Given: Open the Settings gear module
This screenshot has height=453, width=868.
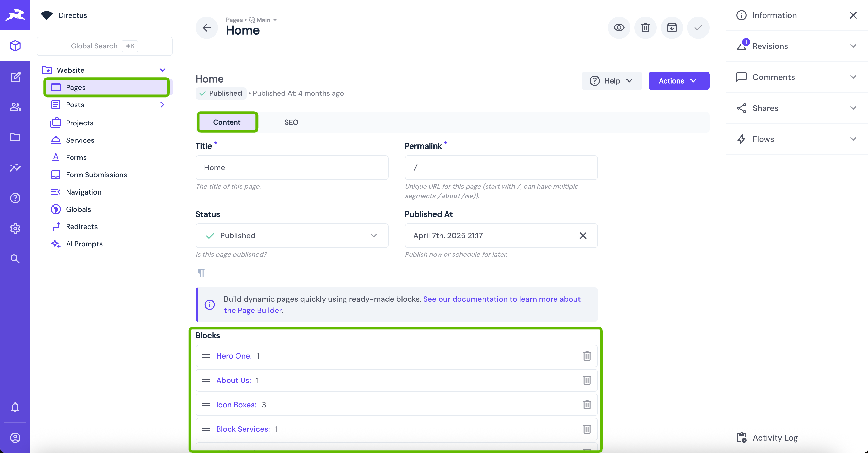Looking at the screenshot, I should (x=15, y=228).
